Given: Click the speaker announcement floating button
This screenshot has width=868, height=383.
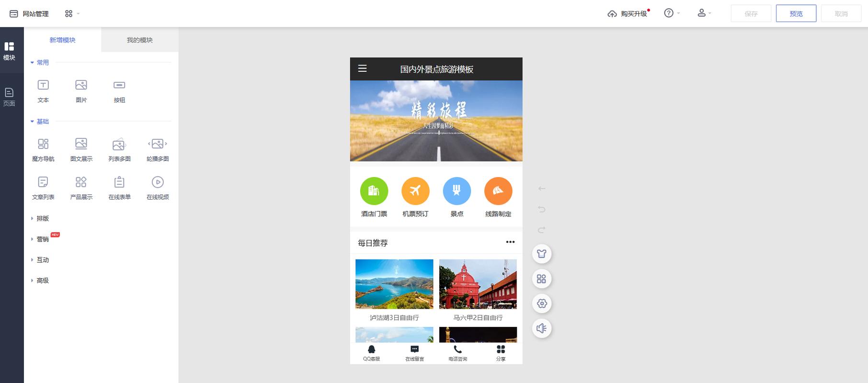Looking at the screenshot, I should click(x=542, y=328).
